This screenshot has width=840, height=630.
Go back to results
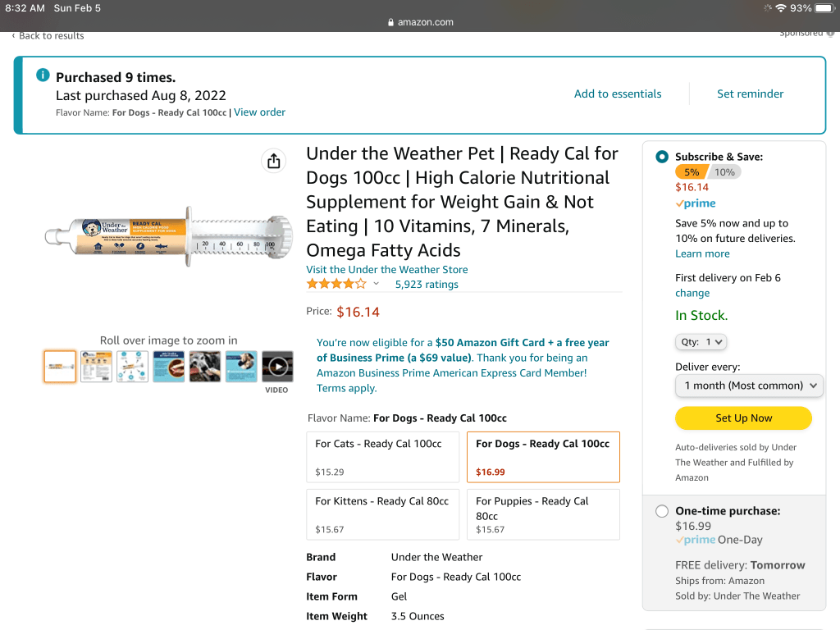click(x=48, y=35)
